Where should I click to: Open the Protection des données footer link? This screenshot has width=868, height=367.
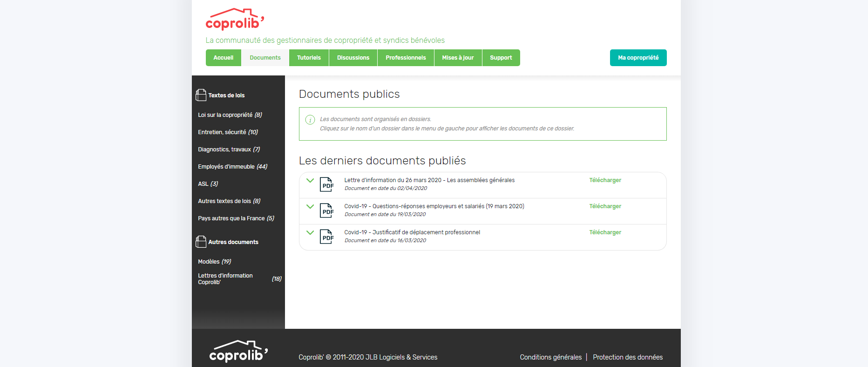point(627,357)
